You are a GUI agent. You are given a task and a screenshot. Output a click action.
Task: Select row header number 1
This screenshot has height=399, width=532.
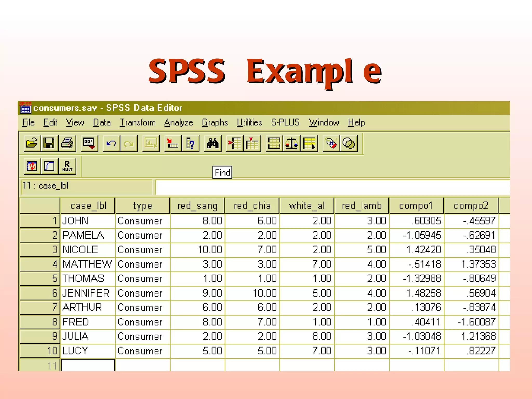tap(40, 221)
